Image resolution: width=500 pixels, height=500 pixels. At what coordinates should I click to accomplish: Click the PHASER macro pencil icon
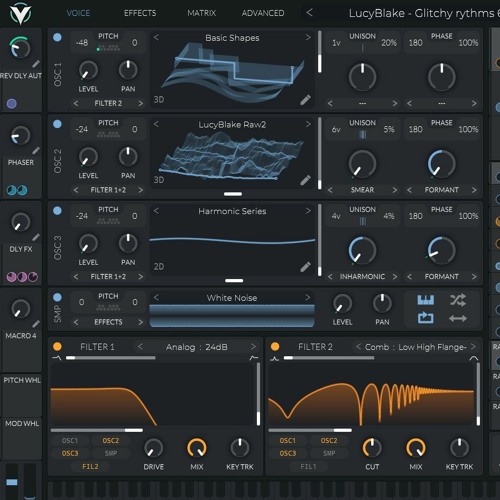point(36,151)
